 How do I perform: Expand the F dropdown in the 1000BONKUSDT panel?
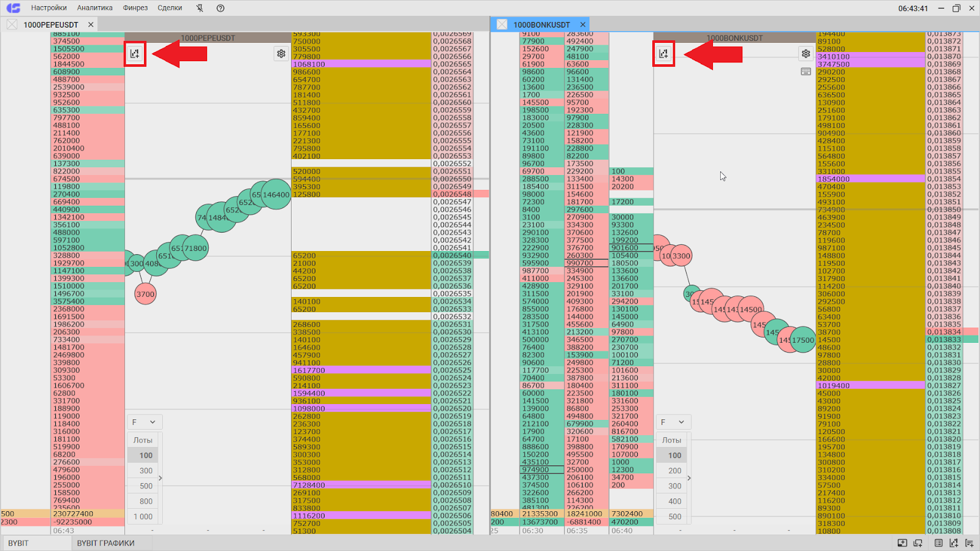point(673,422)
